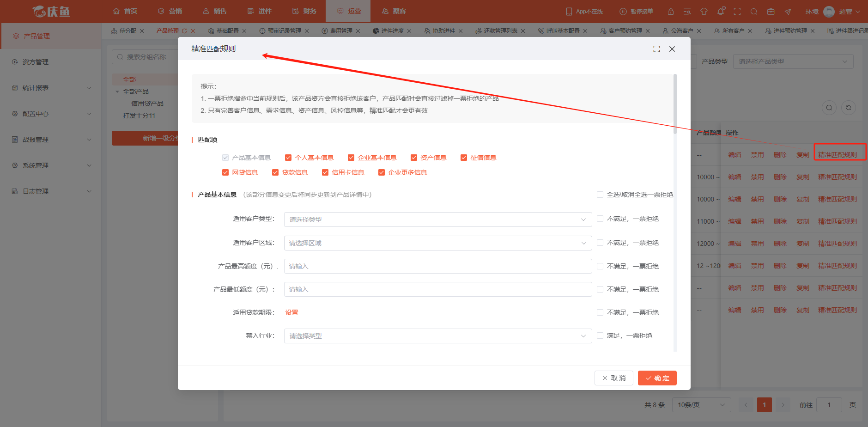Check 全选\取消全选一票拒绝 checkbox

pyautogui.click(x=600, y=195)
